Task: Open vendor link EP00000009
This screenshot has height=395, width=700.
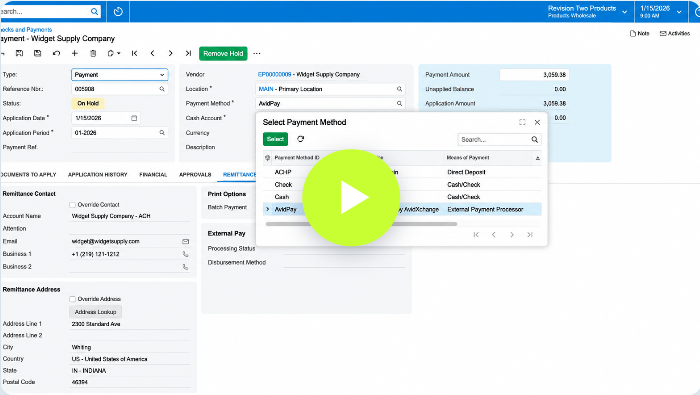Action: click(274, 75)
